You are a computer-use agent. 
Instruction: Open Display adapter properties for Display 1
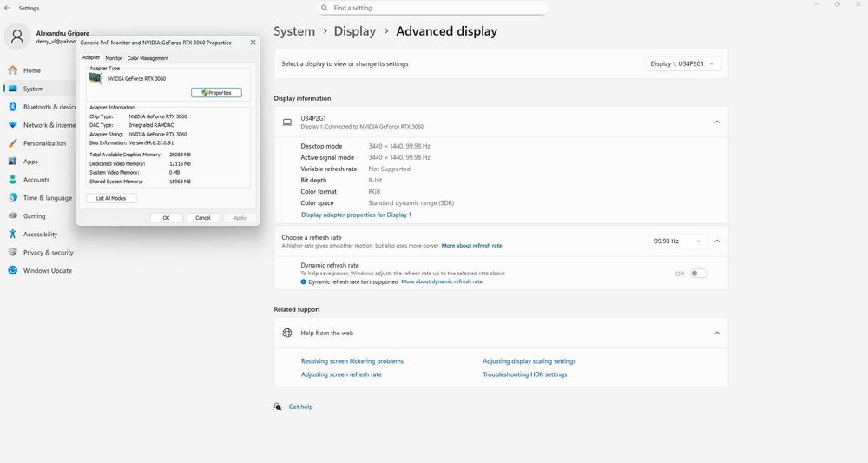point(356,215)
